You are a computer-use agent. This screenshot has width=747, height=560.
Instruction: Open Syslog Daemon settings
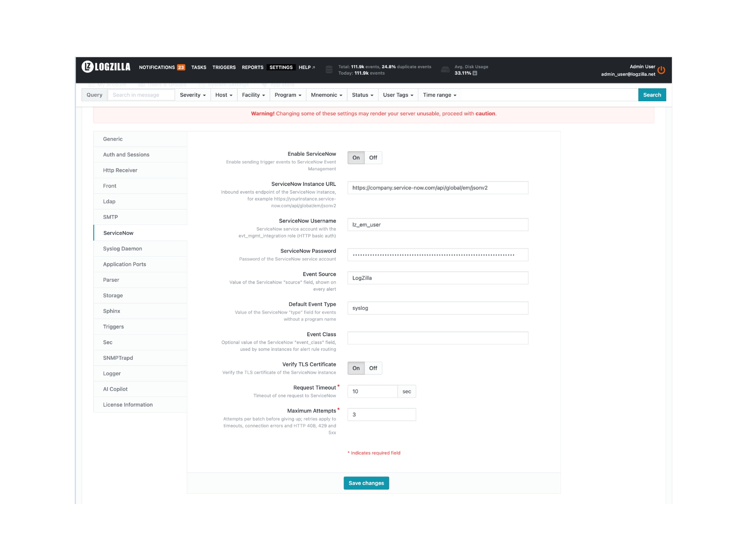click(x=141, y=249)
